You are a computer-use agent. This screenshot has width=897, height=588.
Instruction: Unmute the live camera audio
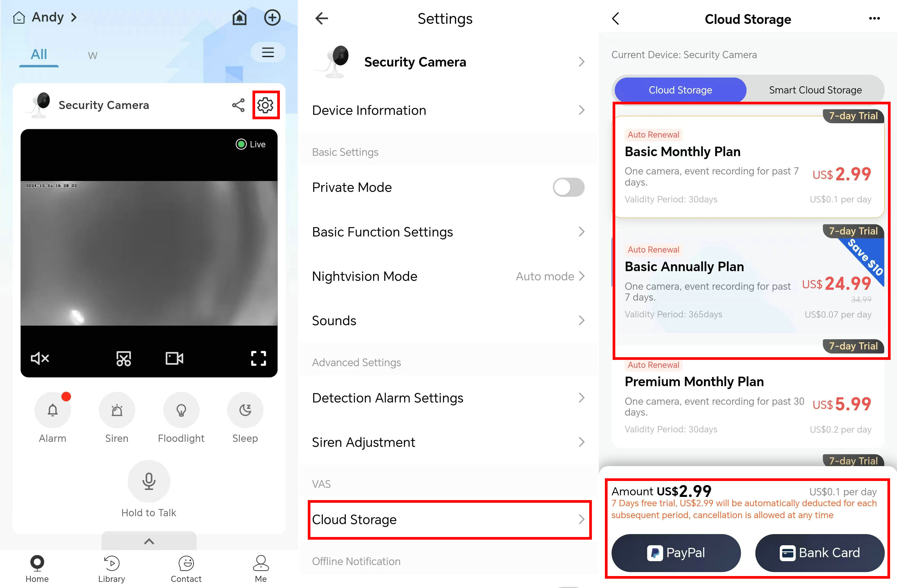40,358
